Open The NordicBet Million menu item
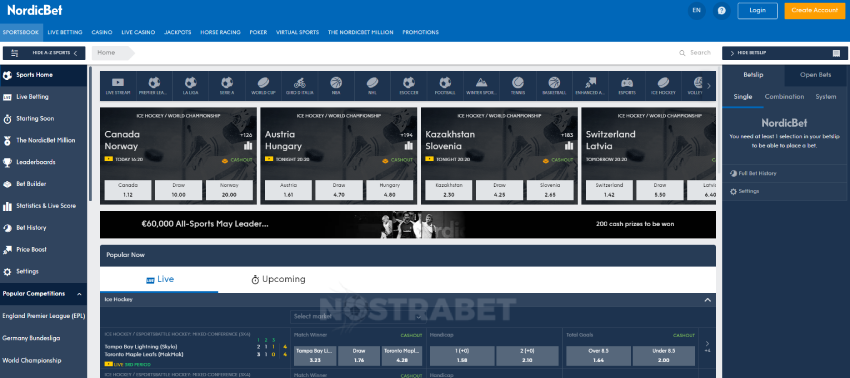 (360, 33)
